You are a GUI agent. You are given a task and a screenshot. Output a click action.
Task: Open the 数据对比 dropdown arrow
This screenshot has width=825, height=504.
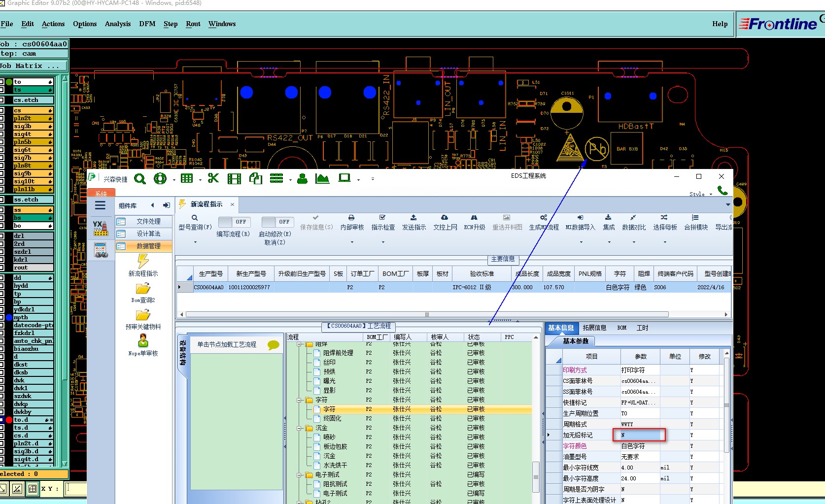[634, 242]
